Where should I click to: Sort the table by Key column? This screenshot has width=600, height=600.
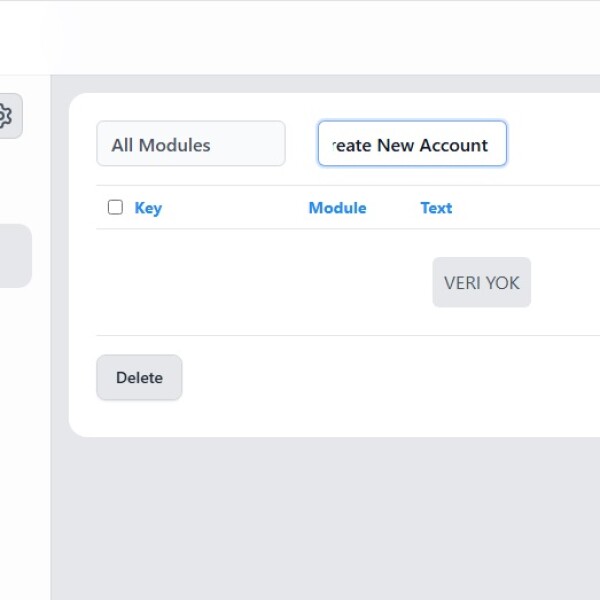(148, 208)
